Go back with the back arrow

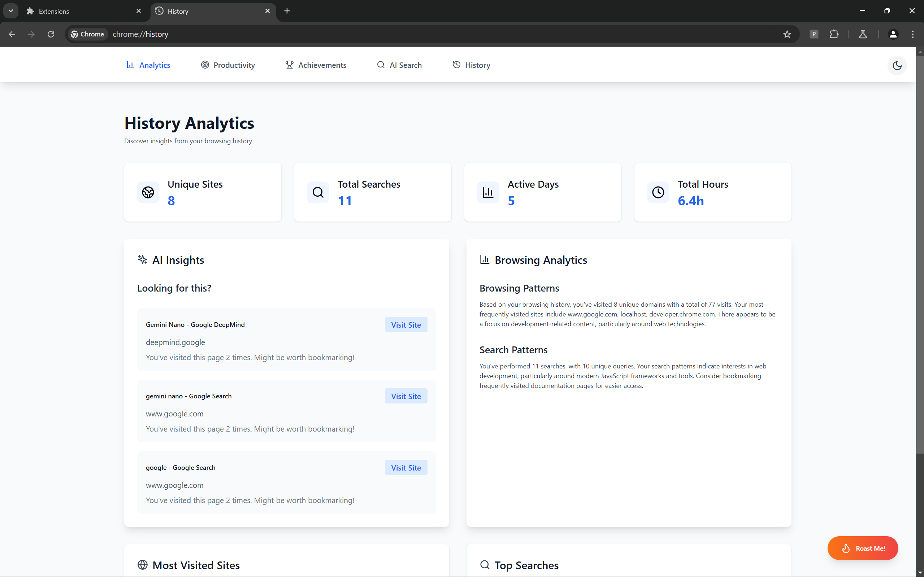(x=12, y=34)
